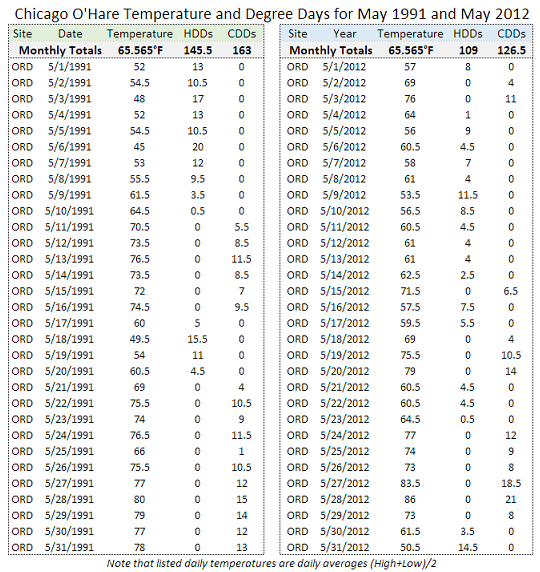Click the 5/28/1991 date cell
The width and height of the screenshot is (540, 572).
click(69, 499)
